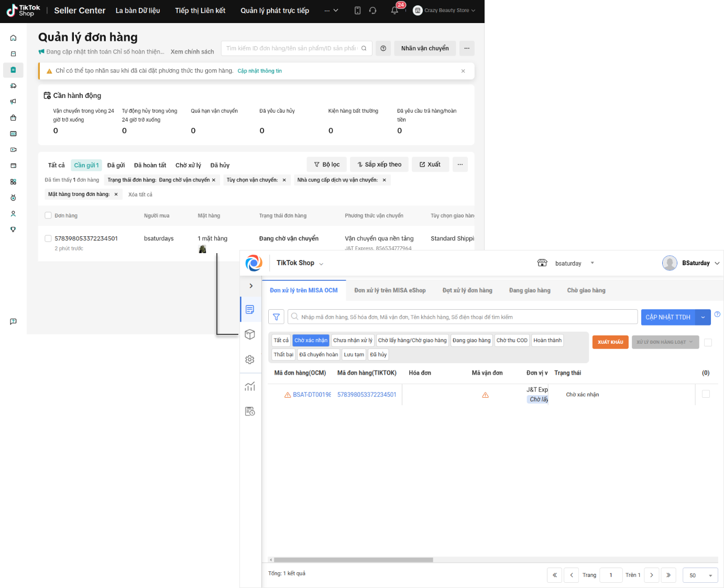Click the mobile device icon in Seller Center header
The image size is (724, 588).
[357, 10]
